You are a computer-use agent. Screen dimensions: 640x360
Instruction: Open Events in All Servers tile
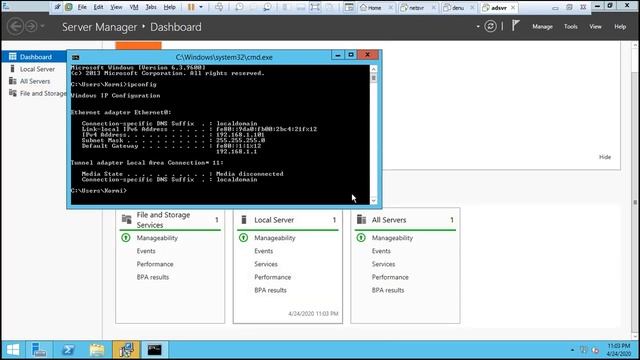point(381,251)
